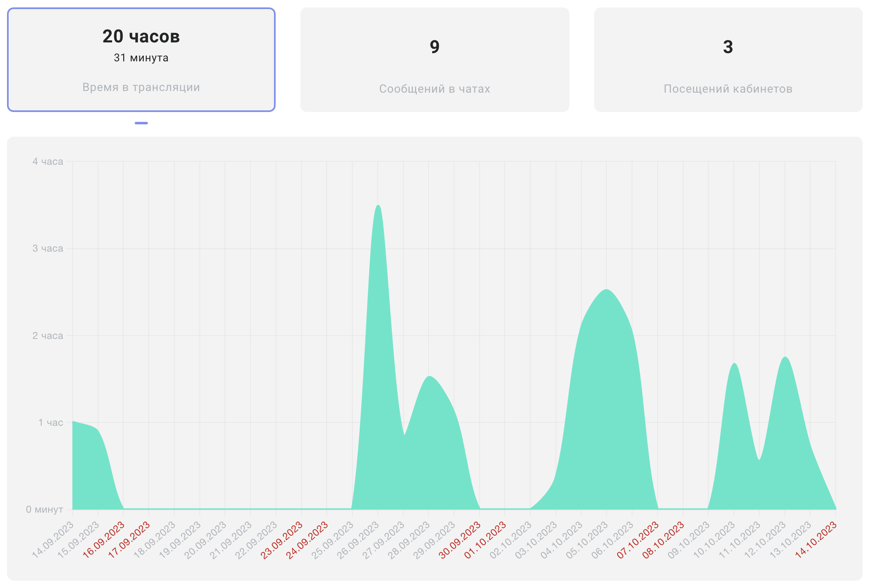Click the '0 минут' axis label
The image size is (871, 588).
[44, 509]
